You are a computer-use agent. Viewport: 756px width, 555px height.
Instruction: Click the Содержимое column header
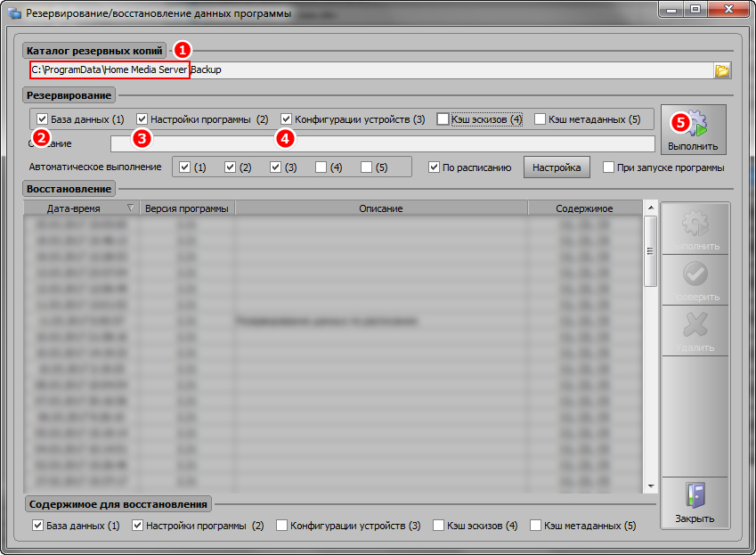click(584, 208)
